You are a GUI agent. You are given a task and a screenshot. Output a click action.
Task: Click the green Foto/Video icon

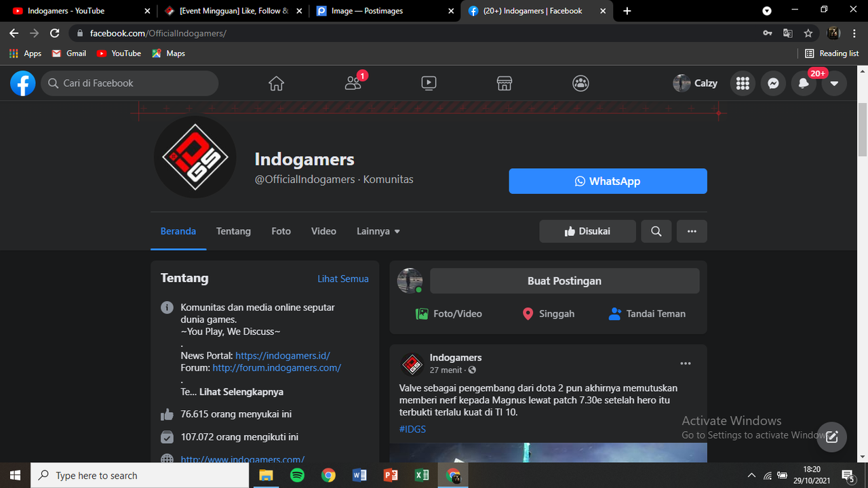[422, 314]
